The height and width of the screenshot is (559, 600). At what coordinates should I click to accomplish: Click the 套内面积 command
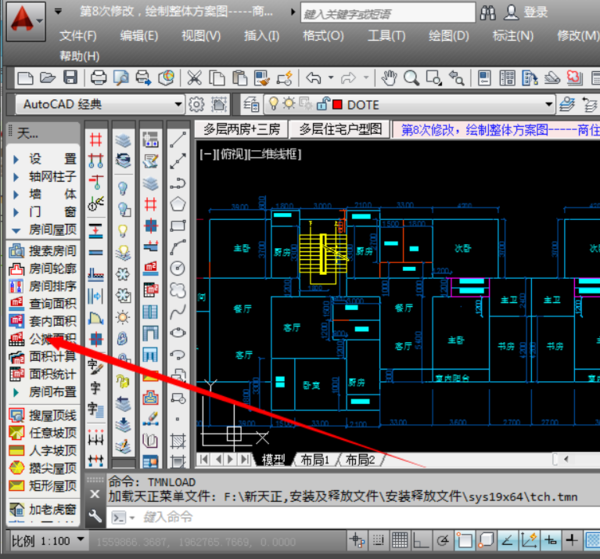click(43, 321)
